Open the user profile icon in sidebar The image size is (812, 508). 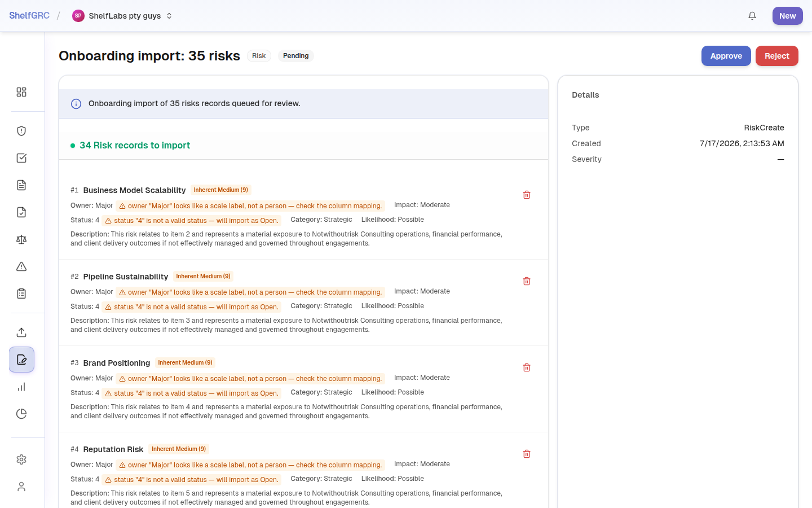(21, 487)
